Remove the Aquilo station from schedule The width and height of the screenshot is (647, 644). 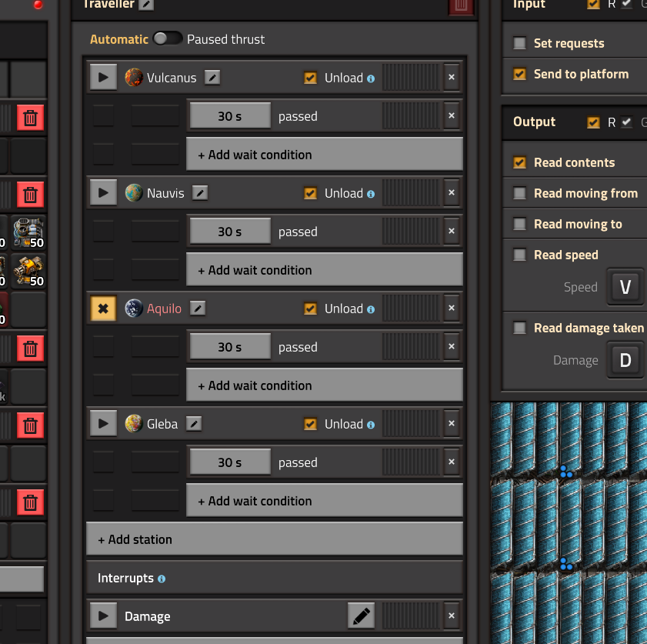click(x=452, y=309)
